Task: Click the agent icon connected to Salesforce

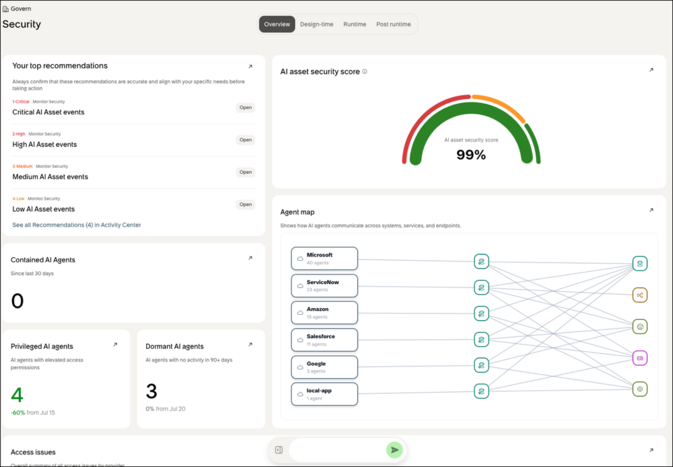Action: click(481, 340)
